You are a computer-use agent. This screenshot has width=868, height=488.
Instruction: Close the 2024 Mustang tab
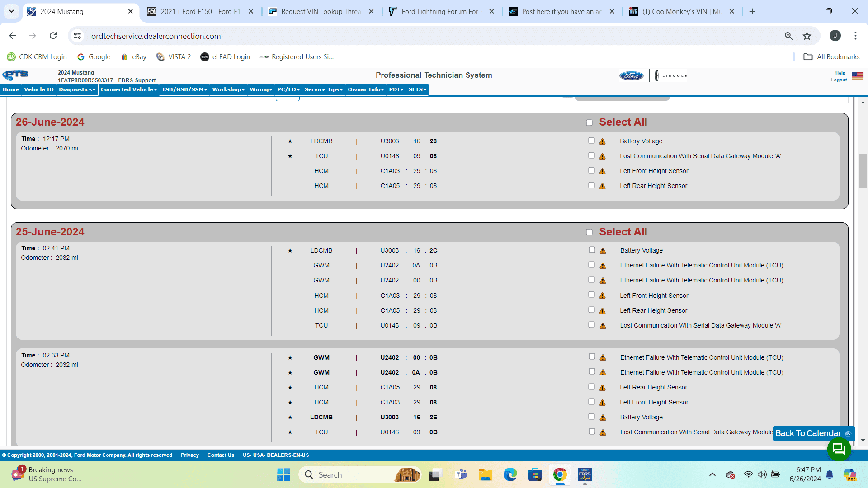(131, 11)
